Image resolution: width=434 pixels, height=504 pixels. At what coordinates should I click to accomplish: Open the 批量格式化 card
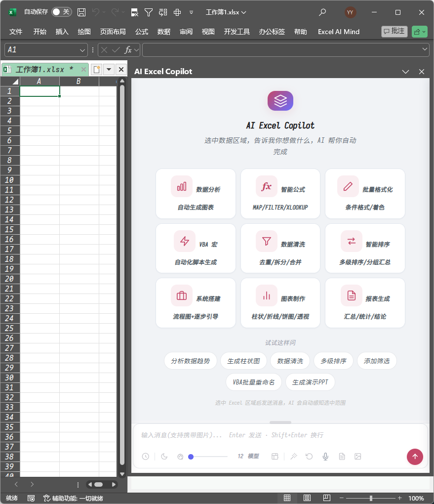(365, 194)
